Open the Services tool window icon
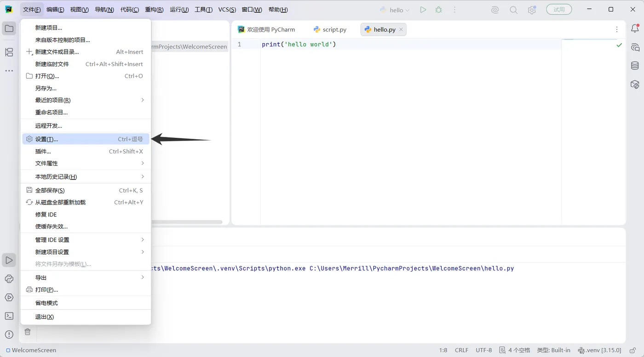 coord(9,297)
